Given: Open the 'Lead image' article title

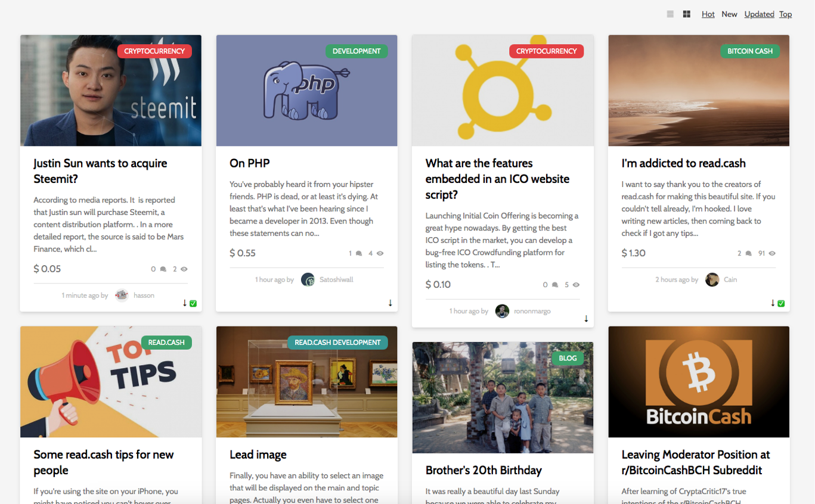Looking at the screenshot, I should coord(258,455).
